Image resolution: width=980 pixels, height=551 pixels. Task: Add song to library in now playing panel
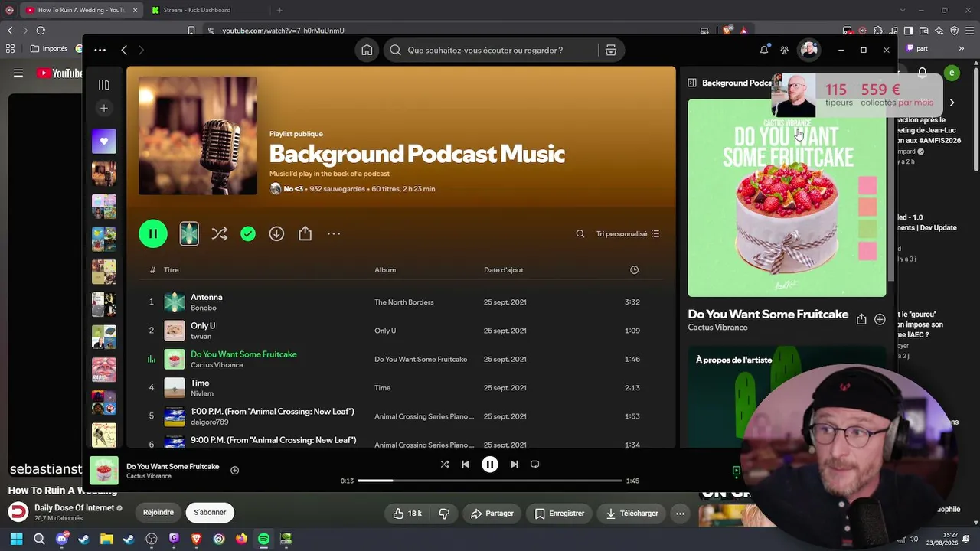[880, 320]
